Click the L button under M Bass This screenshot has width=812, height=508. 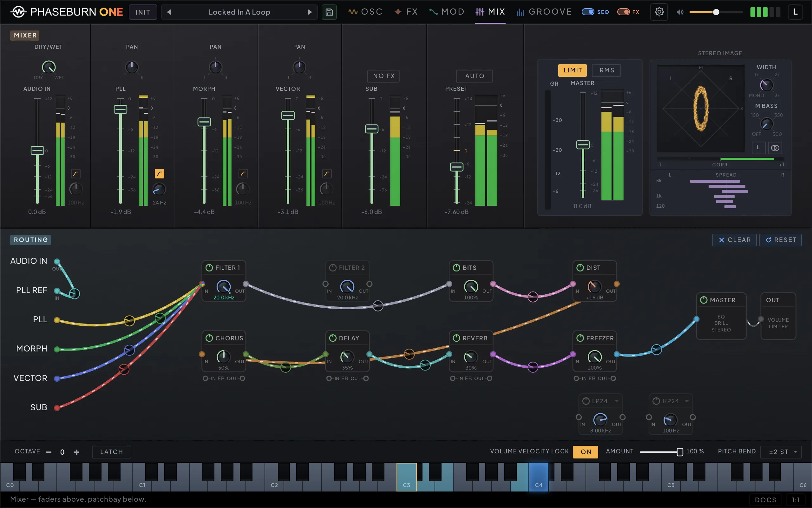(758, 148)
